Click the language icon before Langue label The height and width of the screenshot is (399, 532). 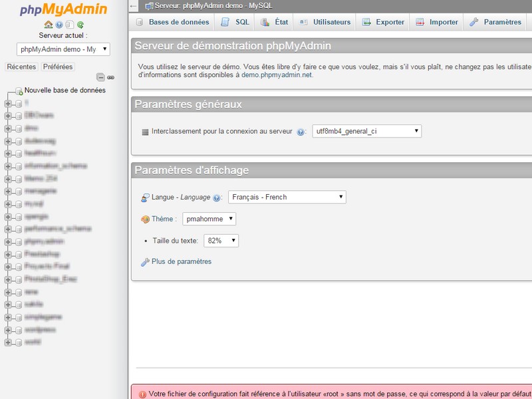[145, 198]
